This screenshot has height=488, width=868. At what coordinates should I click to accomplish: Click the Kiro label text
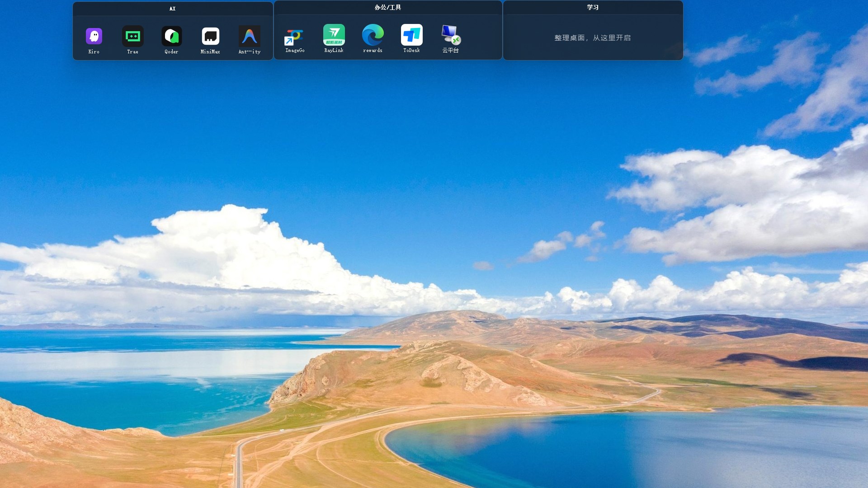click(94, 52)
